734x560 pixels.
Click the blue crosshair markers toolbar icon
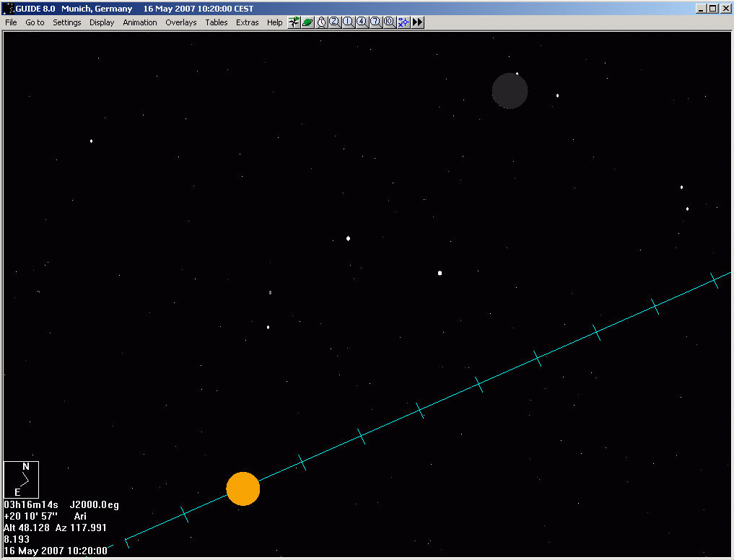point(403,22)
